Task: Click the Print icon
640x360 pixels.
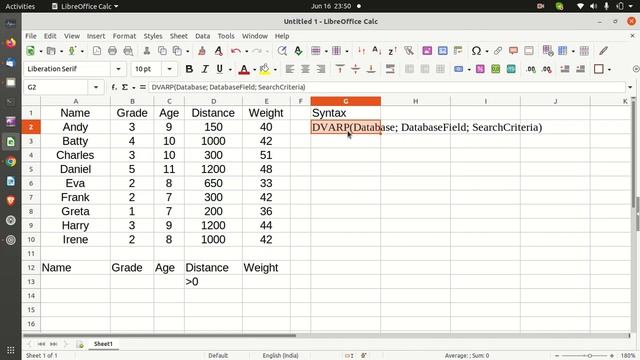Action: click(x=112, y=51)
